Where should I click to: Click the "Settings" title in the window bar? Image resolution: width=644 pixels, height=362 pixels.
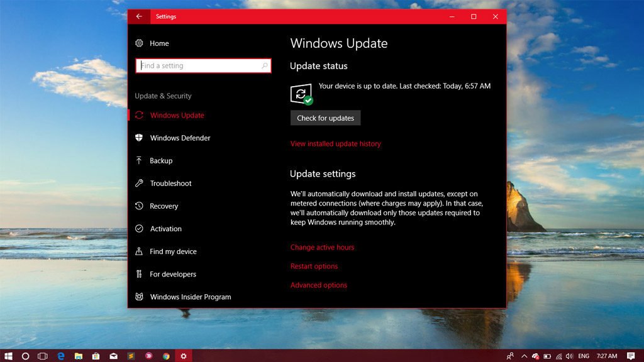coord(166,16)
